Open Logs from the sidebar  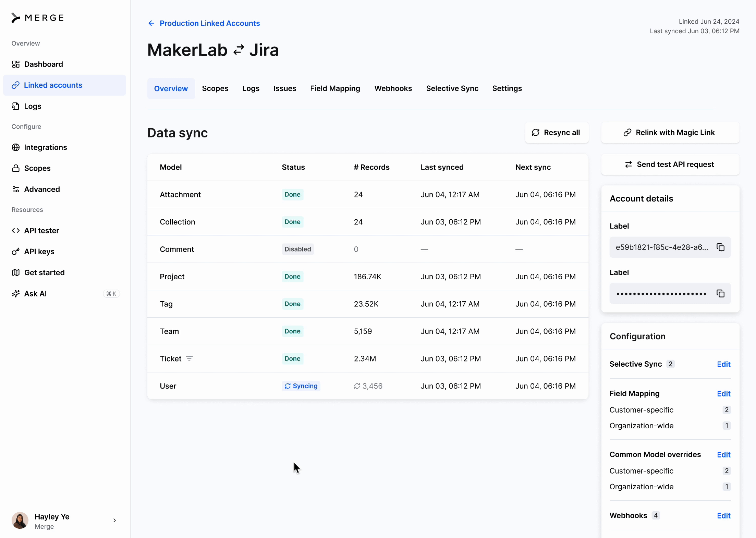click(x=64, y=106)
